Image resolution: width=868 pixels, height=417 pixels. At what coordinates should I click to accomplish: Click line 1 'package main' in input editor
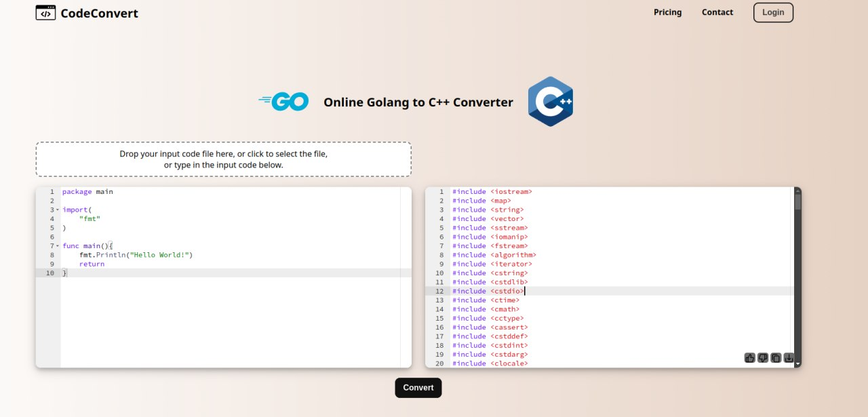pos(87,192)
